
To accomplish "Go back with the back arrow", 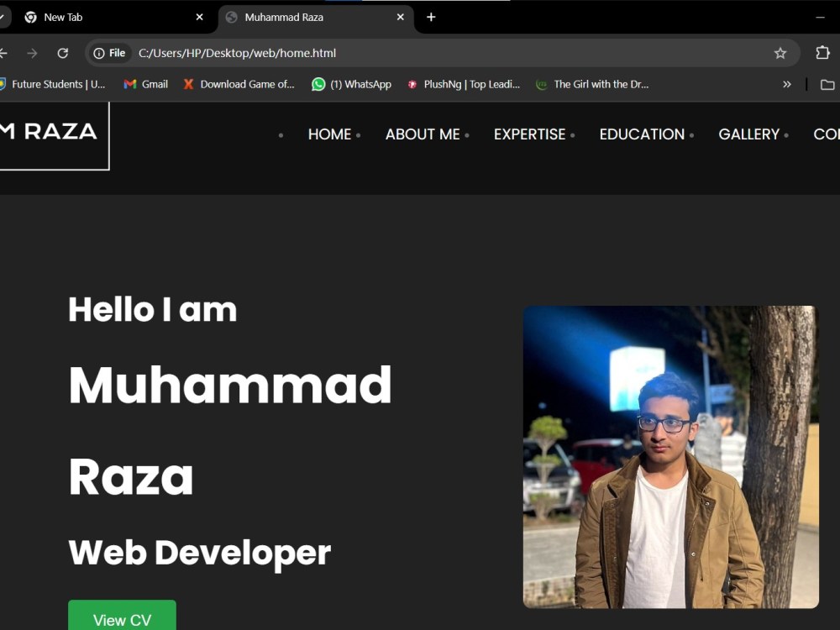I will 3,53.
